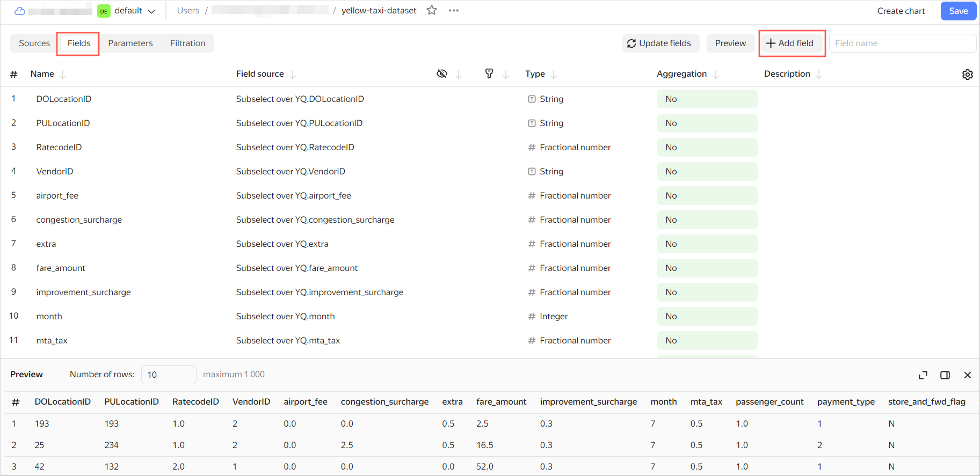Open the default environment dropdown
This screenshot has height=476, width=980.
(x=128, y=11)
